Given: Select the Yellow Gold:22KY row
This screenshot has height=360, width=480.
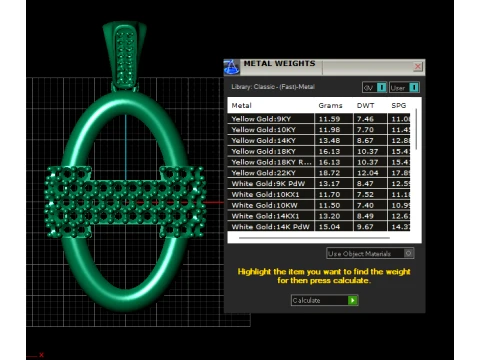Looking at the screenshot, I should 319,173.
